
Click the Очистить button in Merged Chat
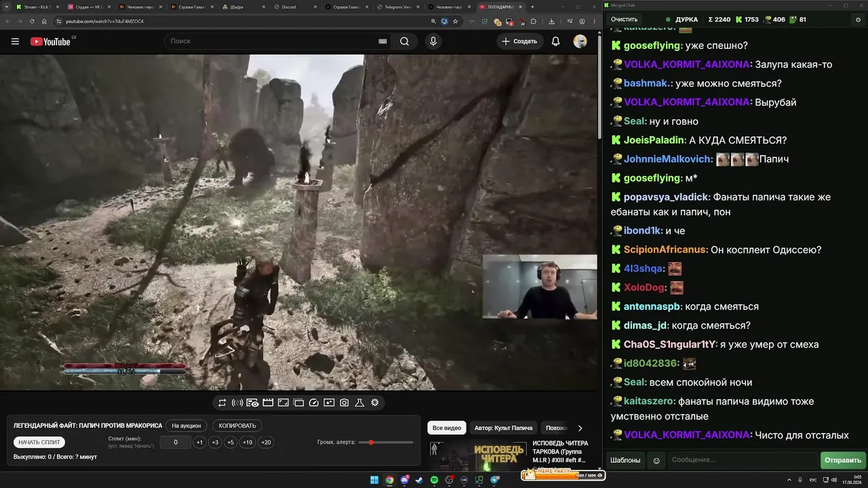(x=624, y=20)
